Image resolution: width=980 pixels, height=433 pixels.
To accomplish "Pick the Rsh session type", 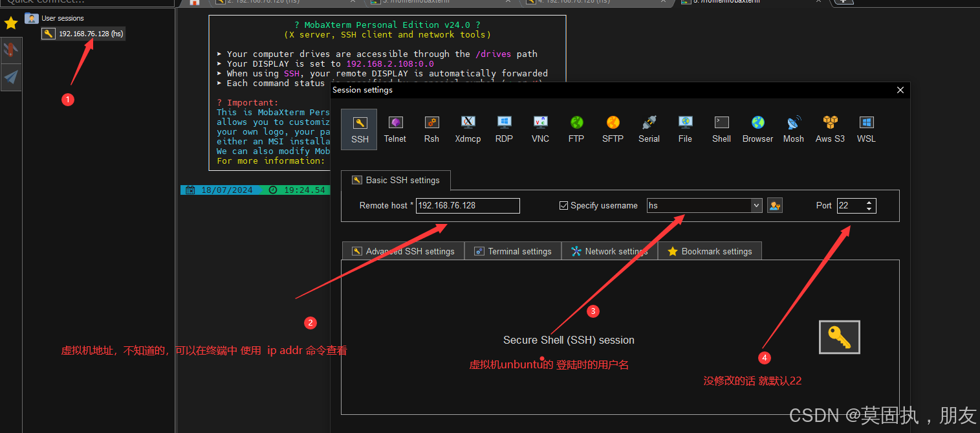I will [x=431, y=129].
